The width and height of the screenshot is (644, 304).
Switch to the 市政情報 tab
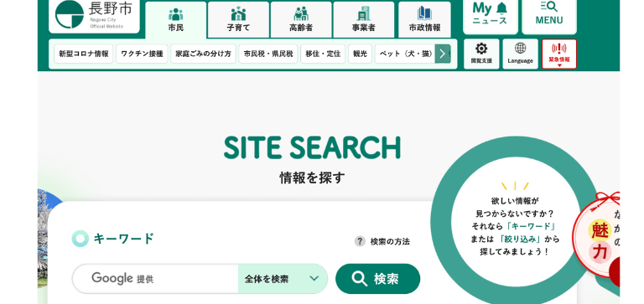pos(424,20)
